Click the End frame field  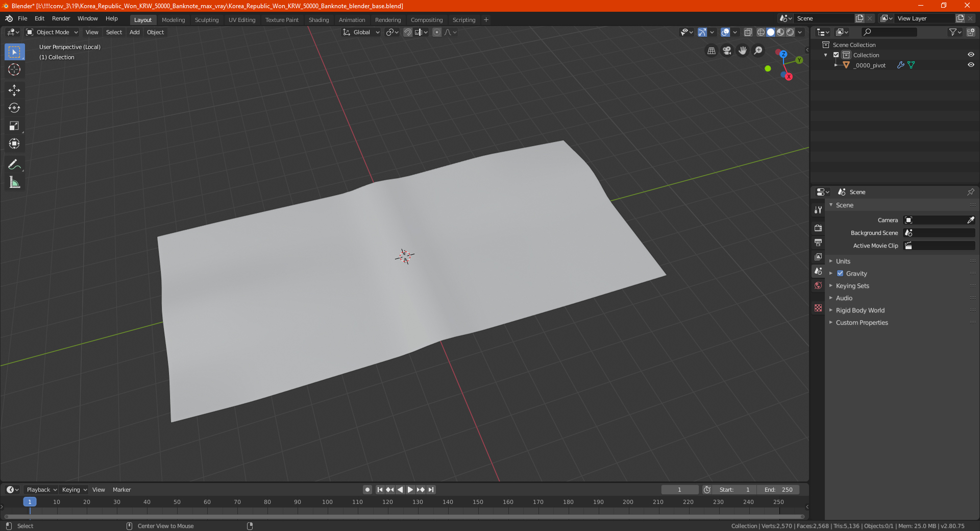(778, 490)
